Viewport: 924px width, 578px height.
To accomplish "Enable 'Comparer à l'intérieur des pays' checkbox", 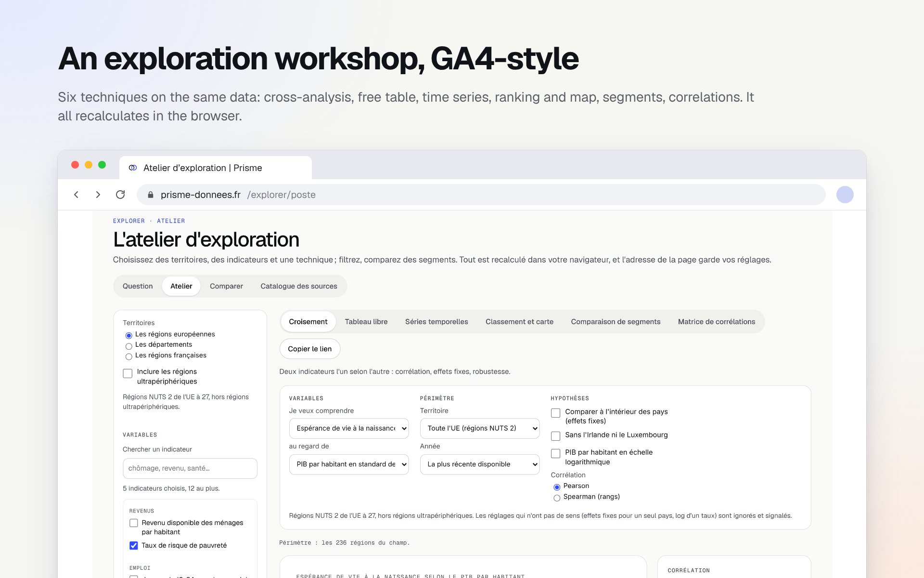I will (555, 413).
